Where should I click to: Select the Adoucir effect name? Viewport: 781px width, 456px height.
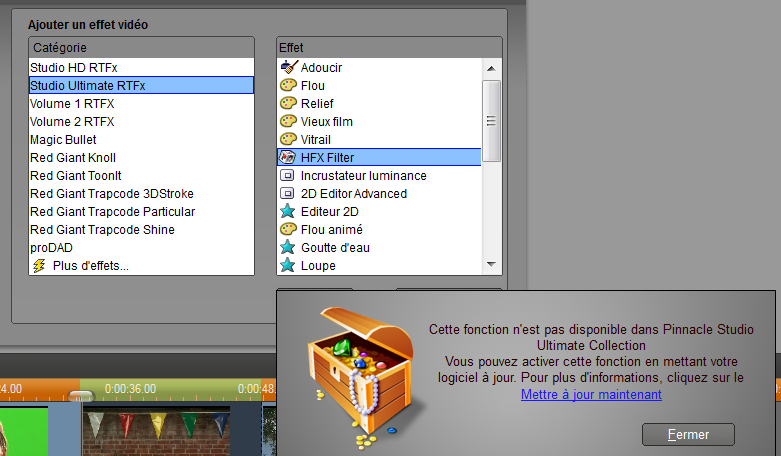tap(321, 67)
